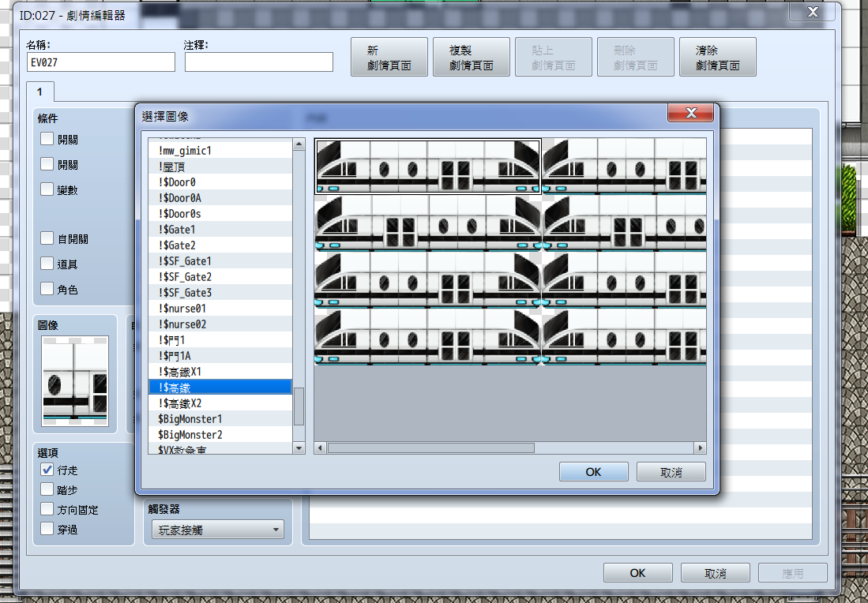Close the 選擇圖像 dialog with the red X
The height and width of the screenshot is (603, 868).
(691, 113)
